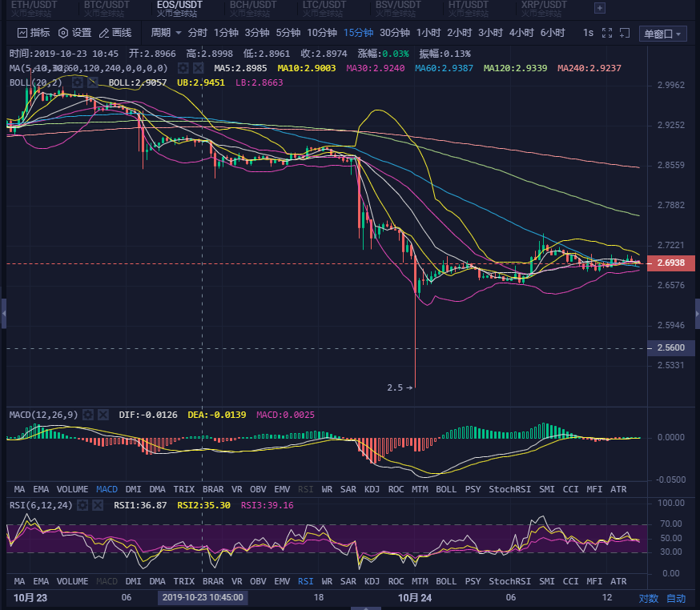This screenshot has height=610, width=700.
Task: Toggle 对数 logarithmic scale
Action: tap(648, 598)
